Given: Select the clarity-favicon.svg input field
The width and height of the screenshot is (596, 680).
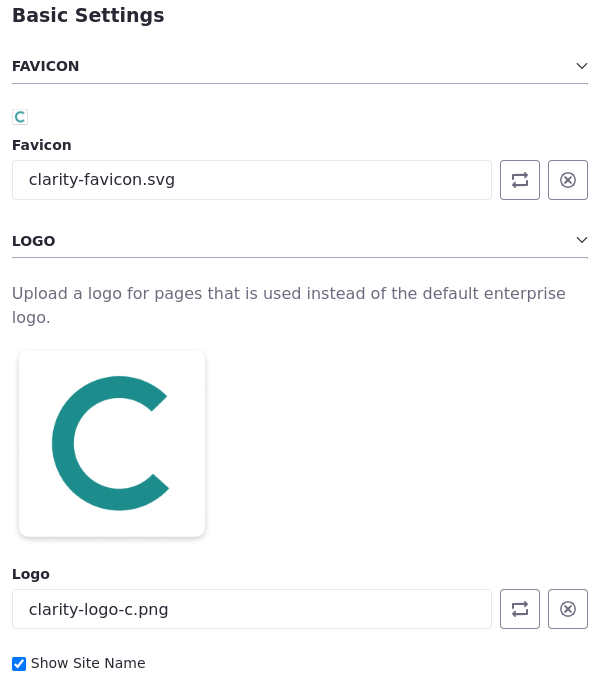Looking at the screenshot, I should point(252,180).
